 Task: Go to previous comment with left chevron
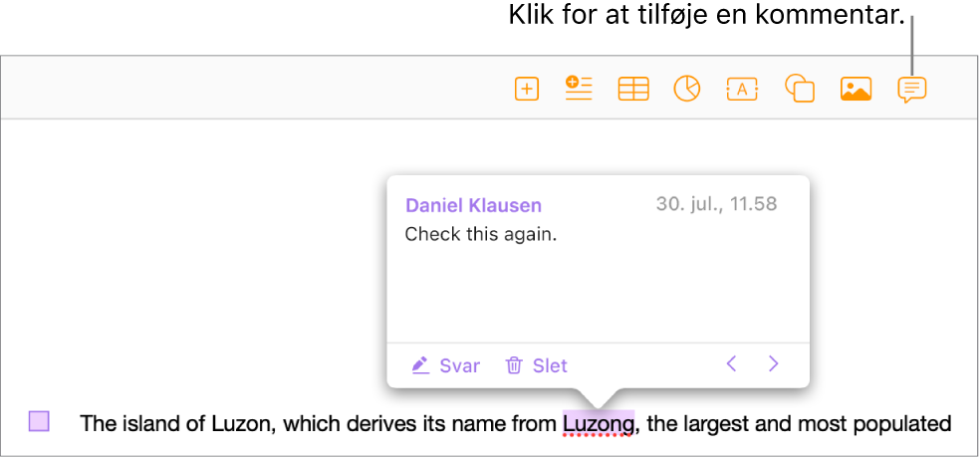point(732,363)
